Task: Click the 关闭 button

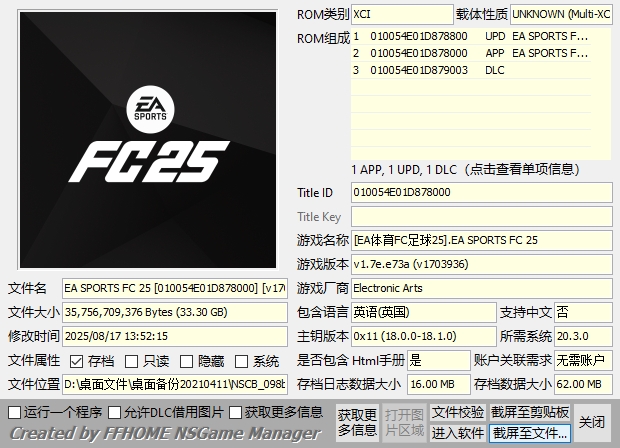Action: click(x=592, y=422)
